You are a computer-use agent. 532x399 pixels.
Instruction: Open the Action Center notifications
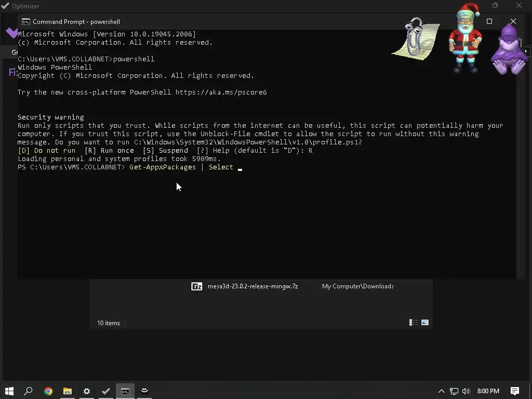coord(515,391)
